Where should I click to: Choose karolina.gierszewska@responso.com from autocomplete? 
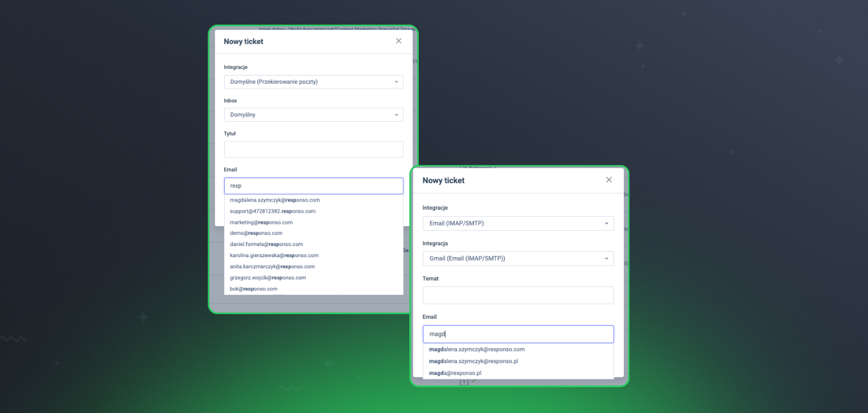pos(274,255)
